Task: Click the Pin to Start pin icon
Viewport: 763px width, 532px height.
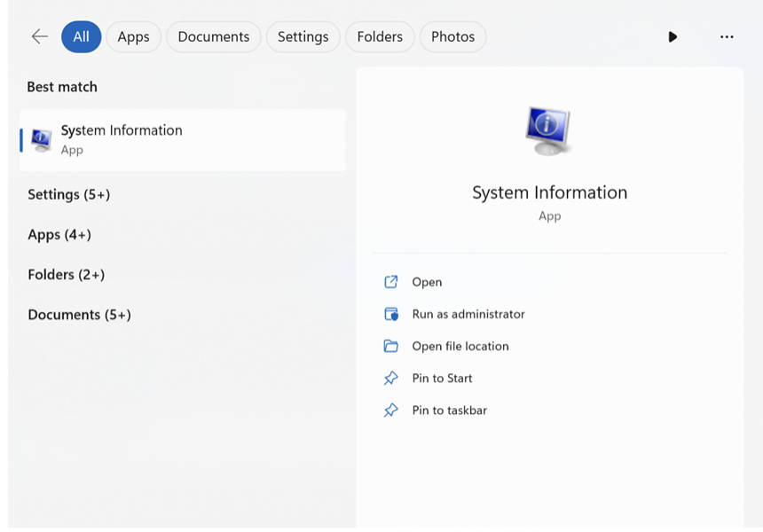Action: [390, 379]
